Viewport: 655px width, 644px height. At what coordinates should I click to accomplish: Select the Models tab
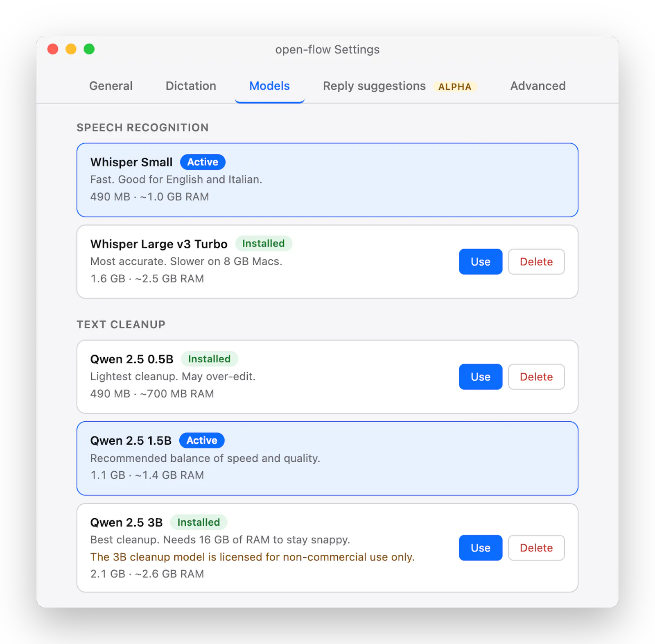269,86
